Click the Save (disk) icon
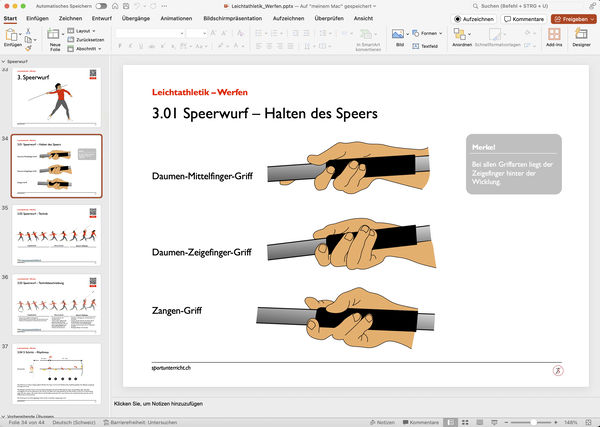 (126, 6)
